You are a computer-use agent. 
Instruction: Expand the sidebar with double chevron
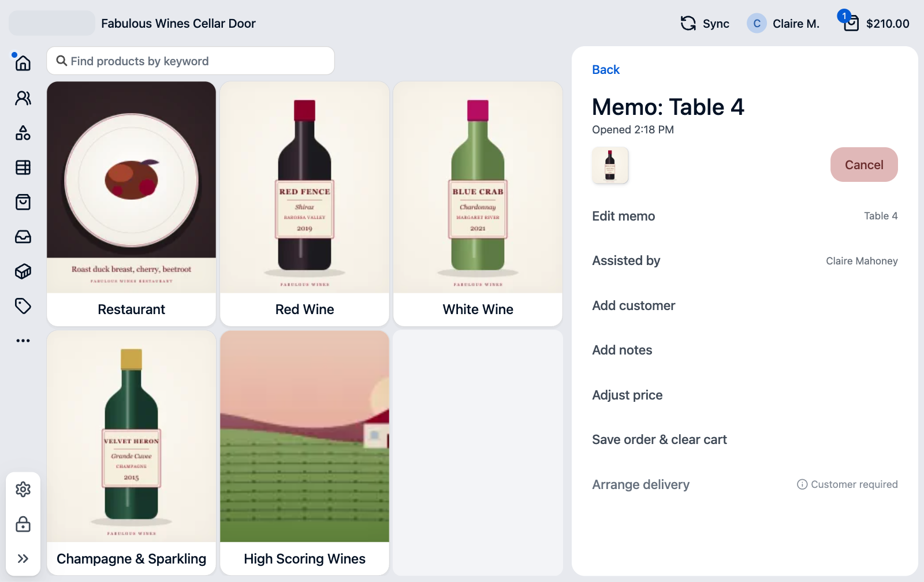pyautogui.click(x=23, y=558)
